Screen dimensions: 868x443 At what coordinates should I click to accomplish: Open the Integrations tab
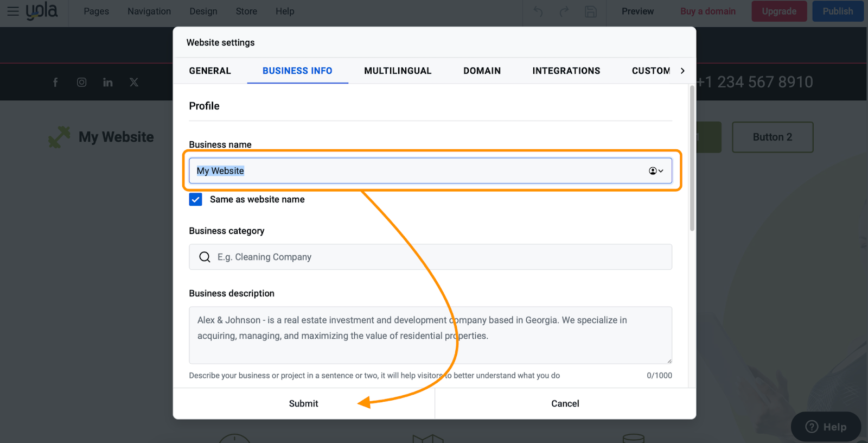566,71
